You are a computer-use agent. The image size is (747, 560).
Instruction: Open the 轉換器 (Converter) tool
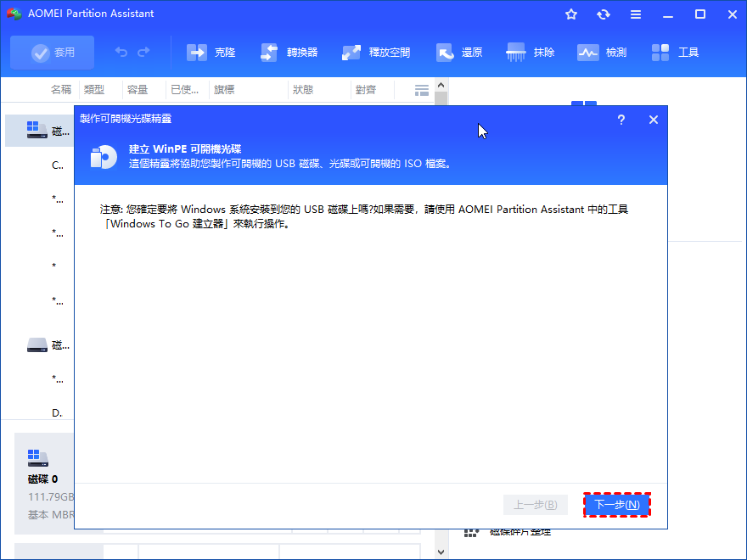[289, 53]
